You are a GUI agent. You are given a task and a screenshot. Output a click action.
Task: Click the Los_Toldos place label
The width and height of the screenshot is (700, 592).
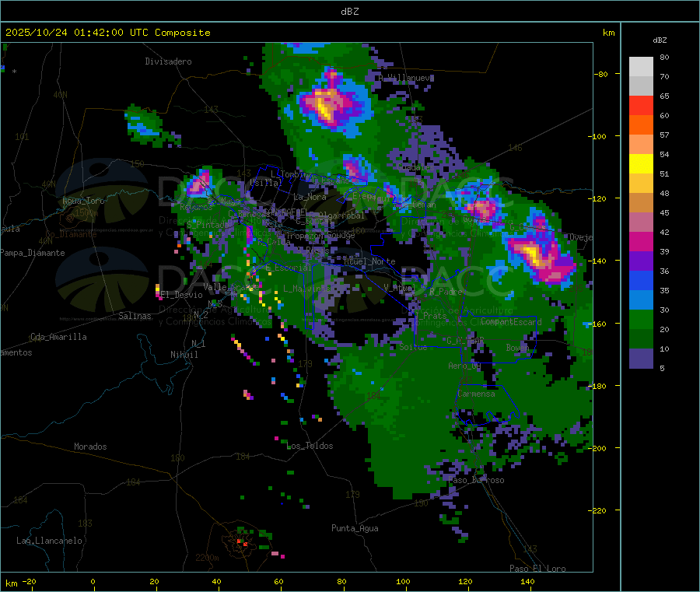310,446
